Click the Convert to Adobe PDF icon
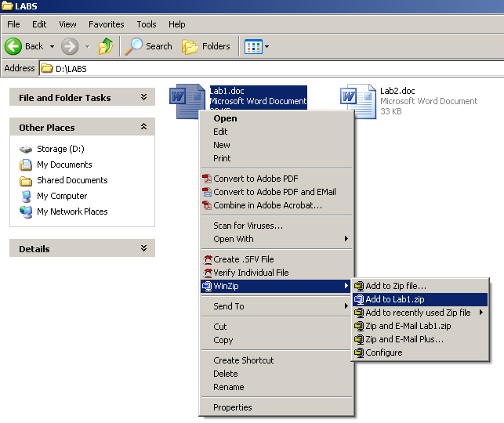Image resolution: width=504 pixels, height=423 pixels. click(207, 179)
